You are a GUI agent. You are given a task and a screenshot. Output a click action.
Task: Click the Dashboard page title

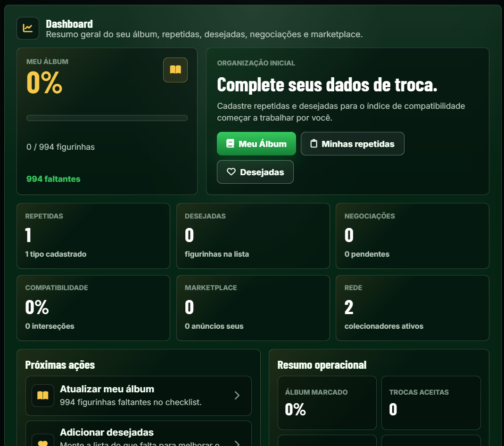(x=69, y=24)
